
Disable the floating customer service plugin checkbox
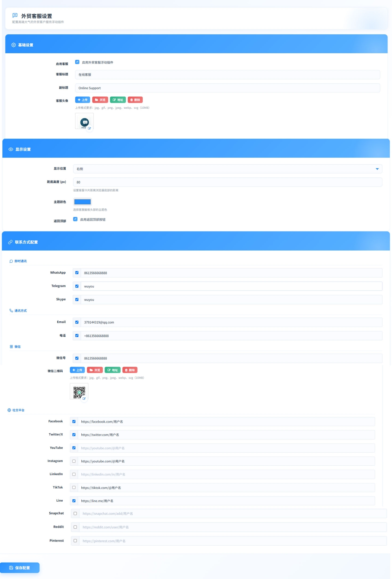coord(77,62)
